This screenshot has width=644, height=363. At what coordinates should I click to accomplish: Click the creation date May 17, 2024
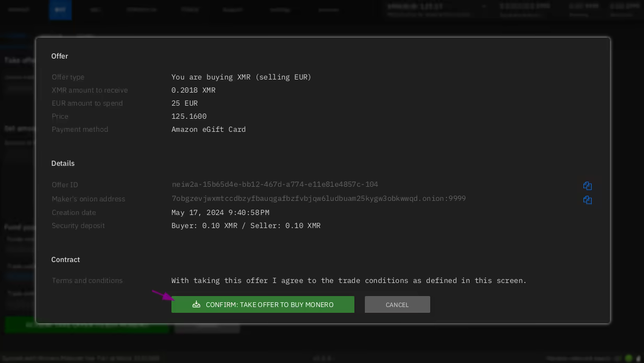pyautogui.click(x=220, y=212)
